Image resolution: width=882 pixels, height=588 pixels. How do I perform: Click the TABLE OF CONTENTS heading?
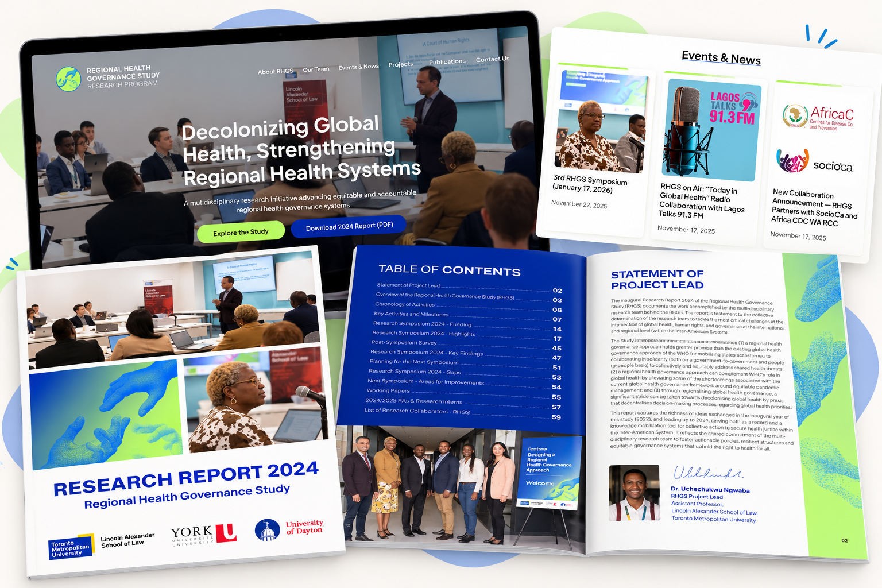pos(450,270)
